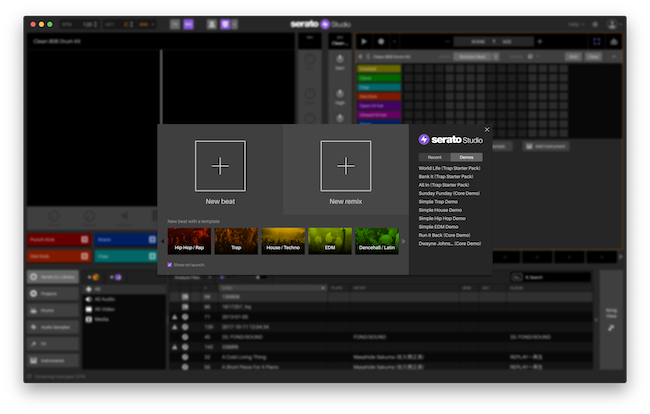
Task: Click the play button in transport bar
Action: click(364, 41)
